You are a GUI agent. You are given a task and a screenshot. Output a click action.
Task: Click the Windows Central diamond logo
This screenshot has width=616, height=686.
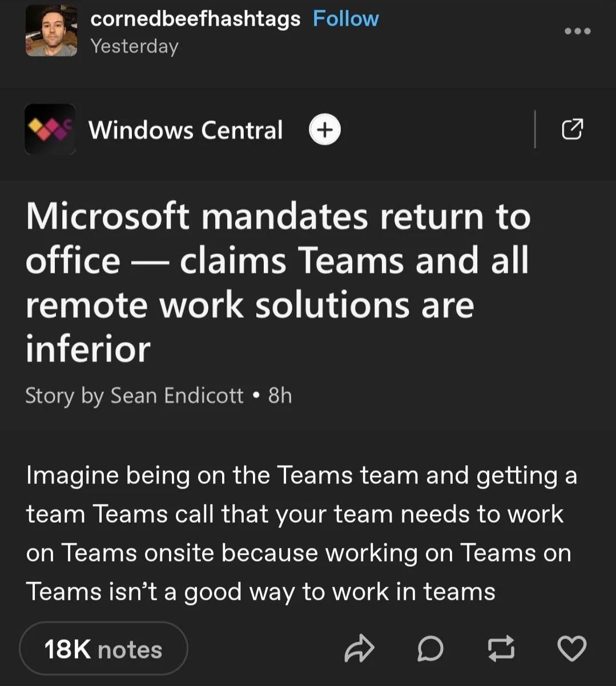tap(50, 129)
